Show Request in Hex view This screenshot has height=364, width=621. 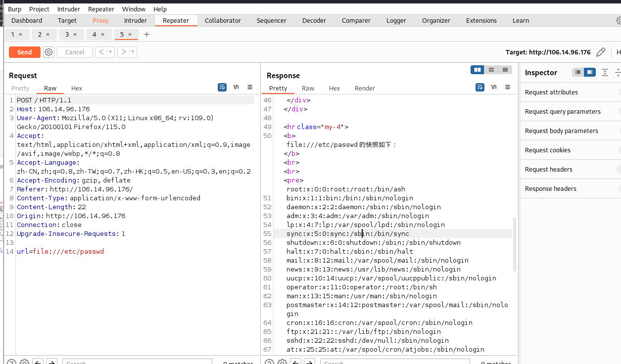point(77,88)
